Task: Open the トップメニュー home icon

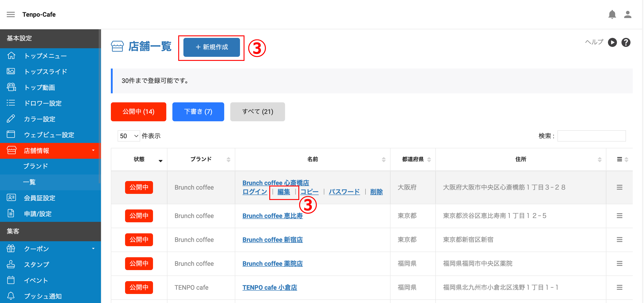Action: [x=11, y=56]
